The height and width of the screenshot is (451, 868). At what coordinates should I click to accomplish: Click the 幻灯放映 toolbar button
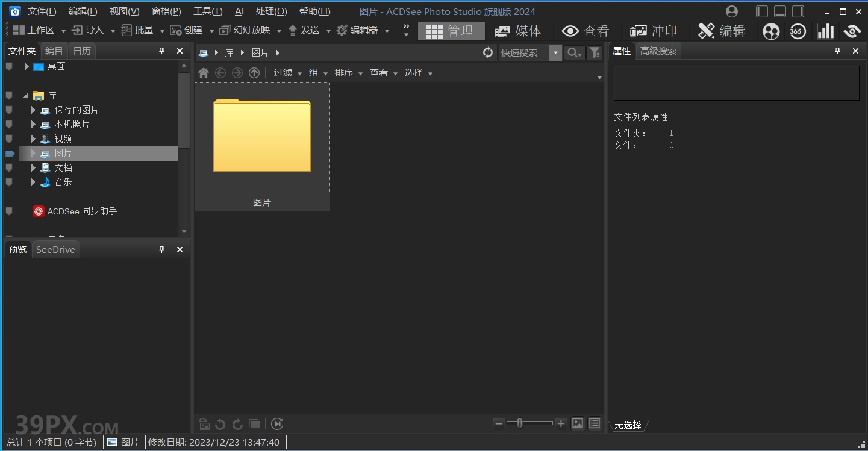pos(245,30)
